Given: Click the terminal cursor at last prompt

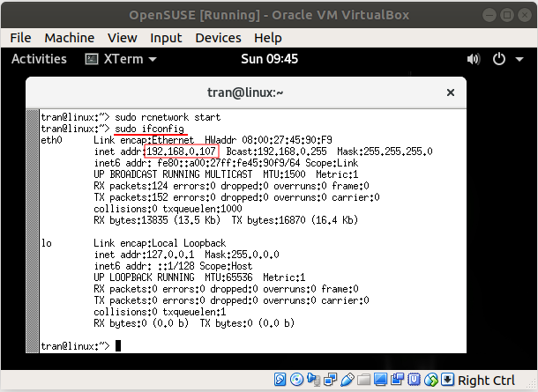Looking at the screenshot, I should (x=118, y=345).
